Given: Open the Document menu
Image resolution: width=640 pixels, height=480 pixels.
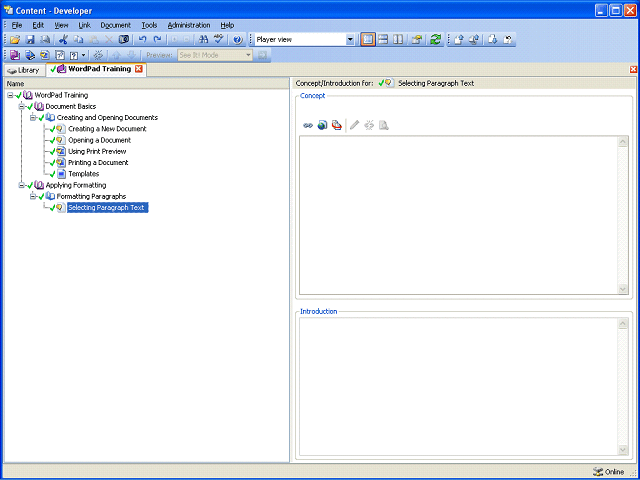Looking at the screenshot, I should [116, 25].
